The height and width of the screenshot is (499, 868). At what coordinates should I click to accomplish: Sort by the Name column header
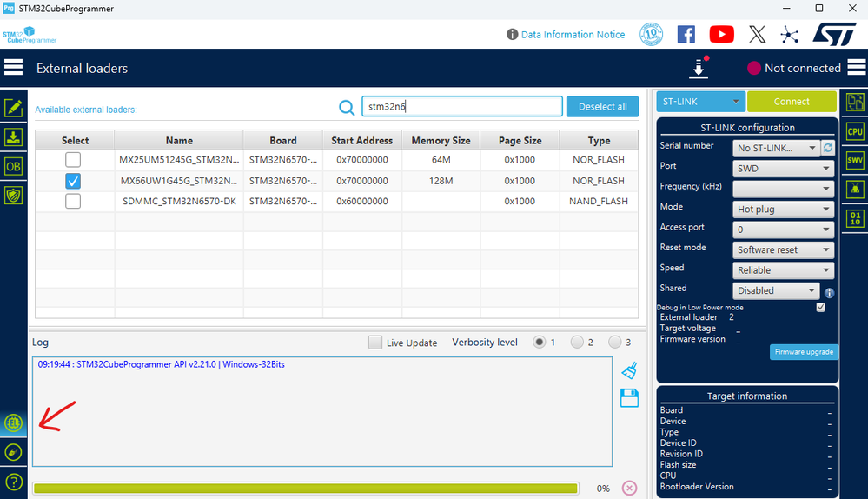pyautogui.click(x=179, y=140)
